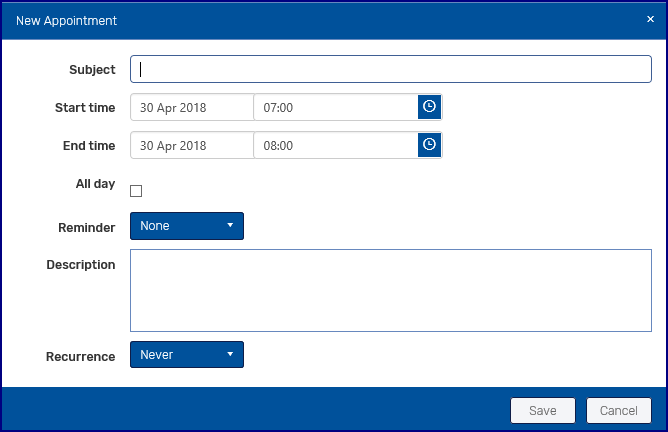Click the End time label
The image size is (668, 432).
(x=89, y=145)
